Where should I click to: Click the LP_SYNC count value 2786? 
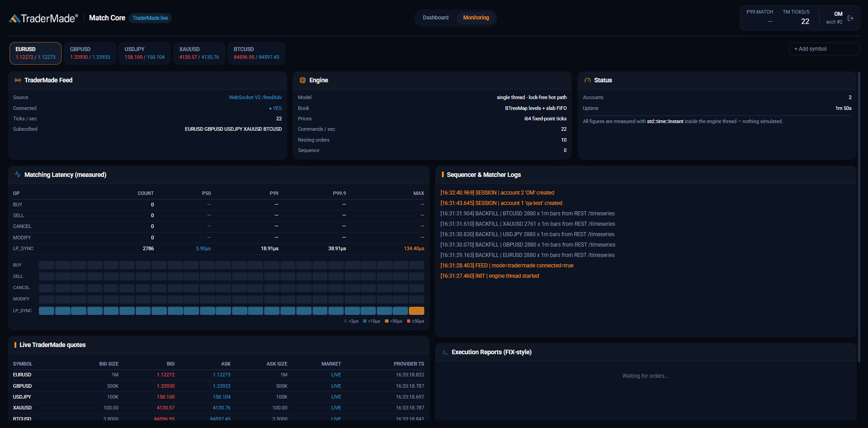148,248
